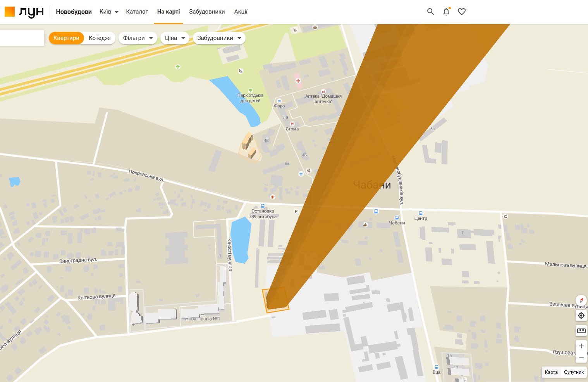Open notifications bell icon

coord(446,12)
